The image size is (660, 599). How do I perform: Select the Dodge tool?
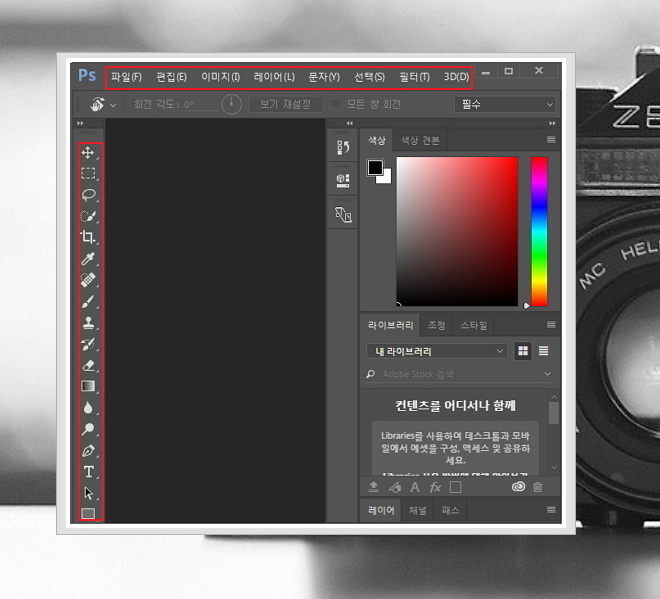point(88,429)
